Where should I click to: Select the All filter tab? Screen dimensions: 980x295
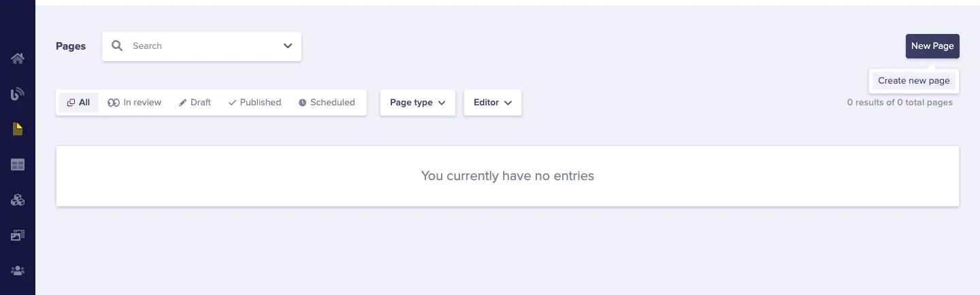79,103
